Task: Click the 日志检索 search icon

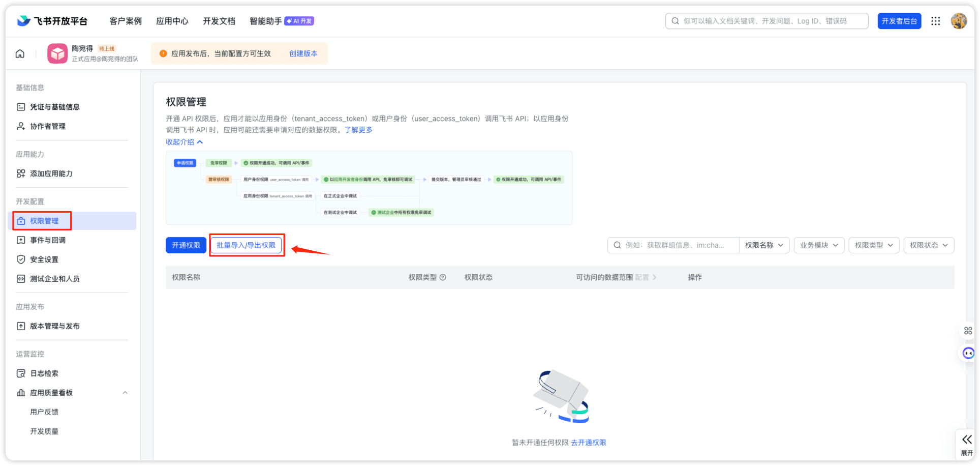Action: (x=21, y=373)
